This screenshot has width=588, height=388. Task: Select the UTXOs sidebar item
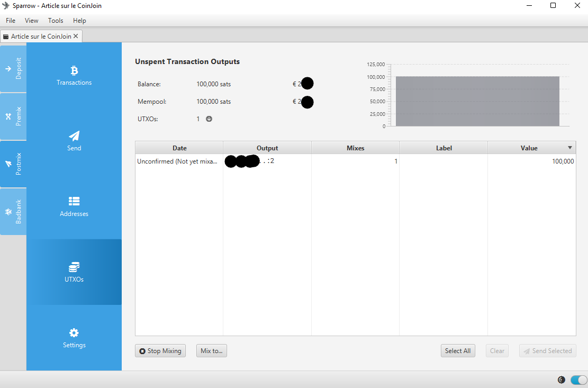coord(74,272)
